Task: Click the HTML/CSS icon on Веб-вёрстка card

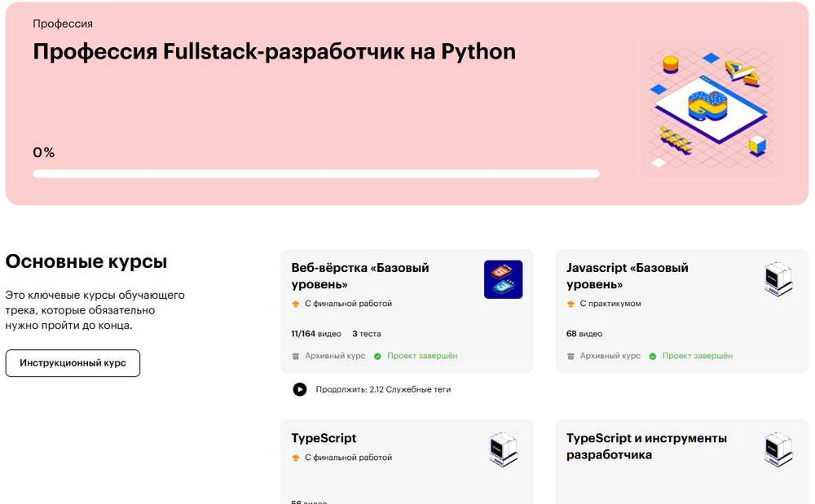Action: 503,279
